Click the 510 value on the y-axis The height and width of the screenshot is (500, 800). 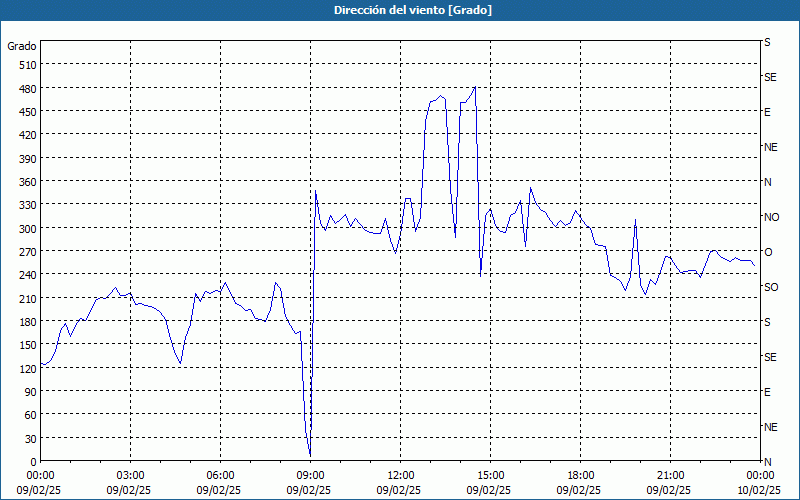click(29, 65)
